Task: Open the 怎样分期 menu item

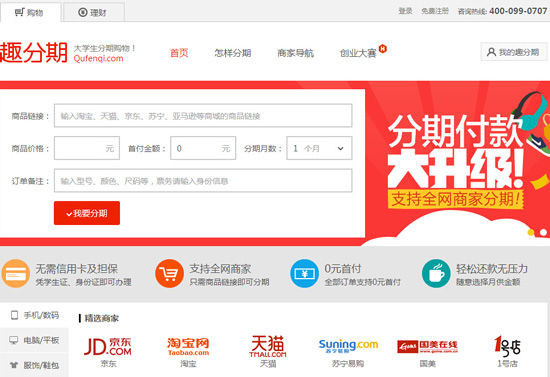Action: tap(233, 53)
